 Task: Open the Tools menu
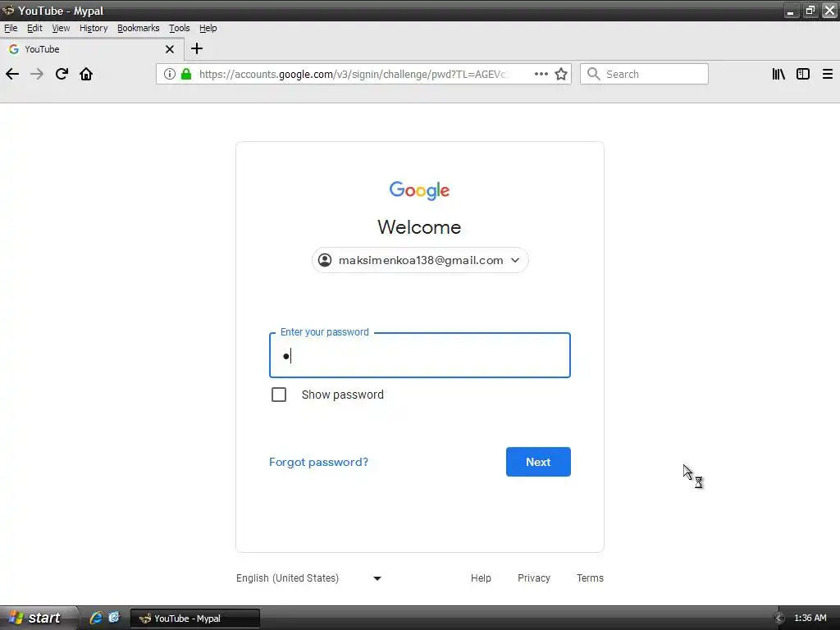[180, 28]
